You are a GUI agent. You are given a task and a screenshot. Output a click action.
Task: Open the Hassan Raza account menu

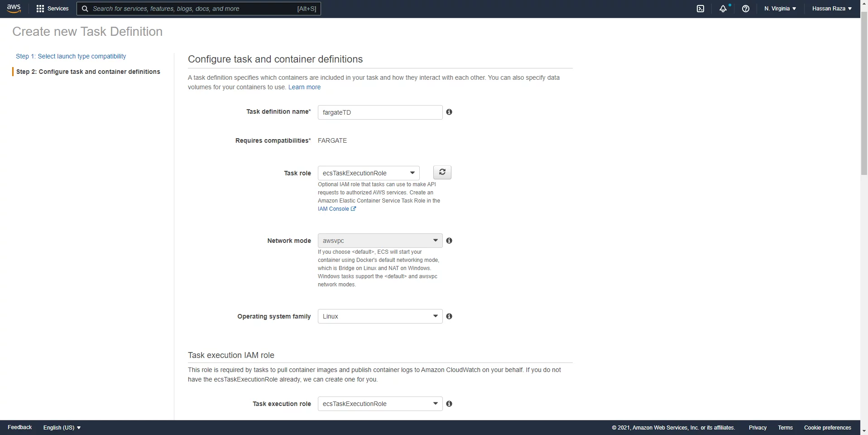(x=832, y=9)
